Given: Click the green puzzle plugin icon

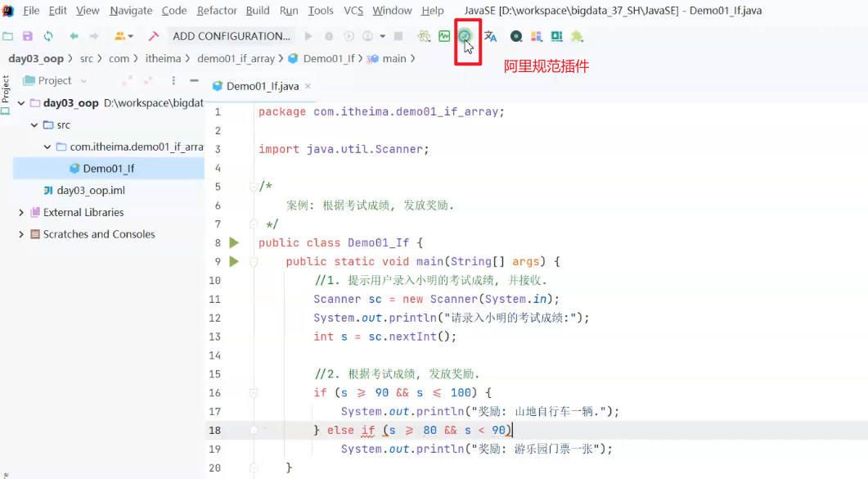Looking at the screenshot, I should point(577,37).
